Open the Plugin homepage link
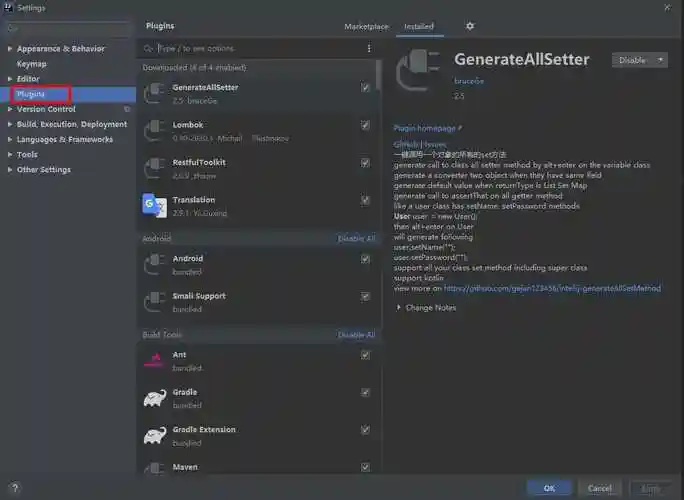Image resolution: width=684 pixels, height=500 pixels. coord(427,129)
